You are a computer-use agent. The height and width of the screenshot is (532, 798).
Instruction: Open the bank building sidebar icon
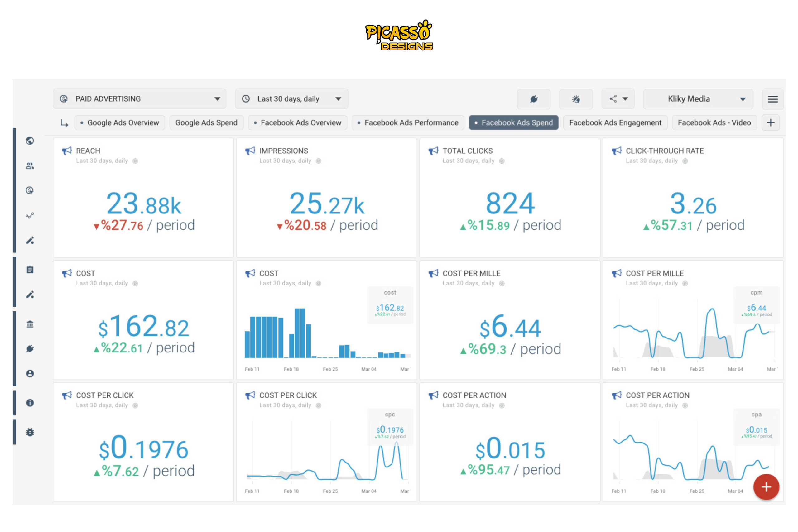tap(30, 324)
